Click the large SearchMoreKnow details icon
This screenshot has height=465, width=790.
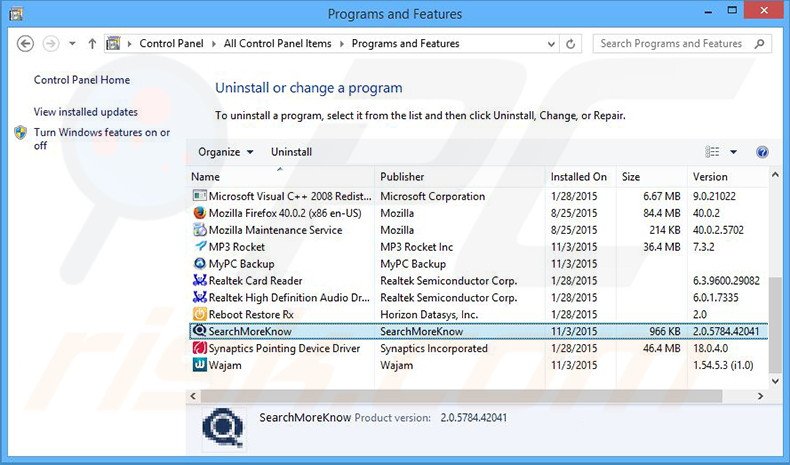(x=223, y=429)
